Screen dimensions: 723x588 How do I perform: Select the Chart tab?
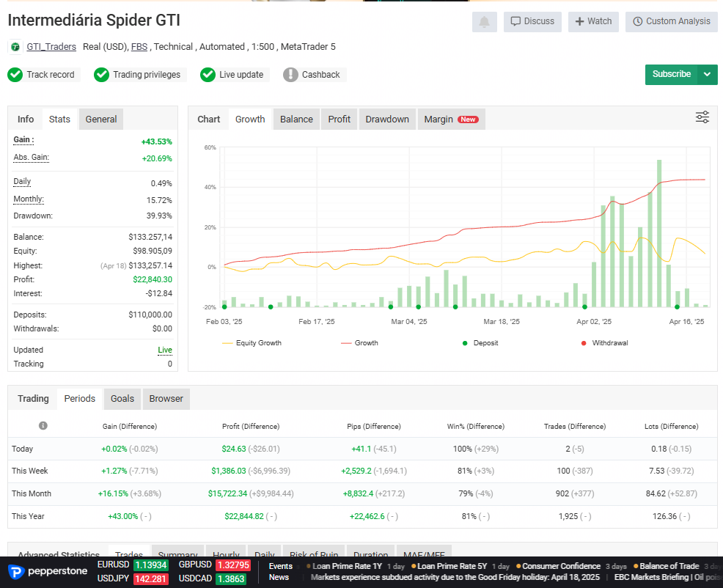tap(209, 119)
